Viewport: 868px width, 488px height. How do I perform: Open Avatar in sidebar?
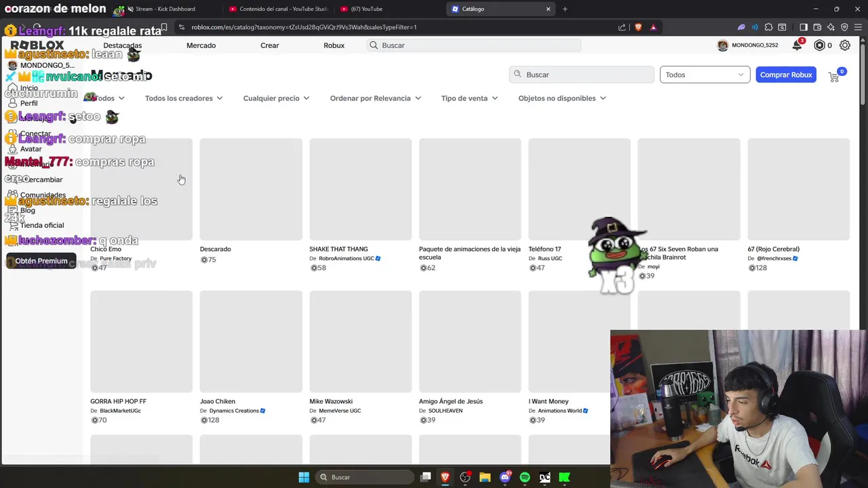pos(31,149)
